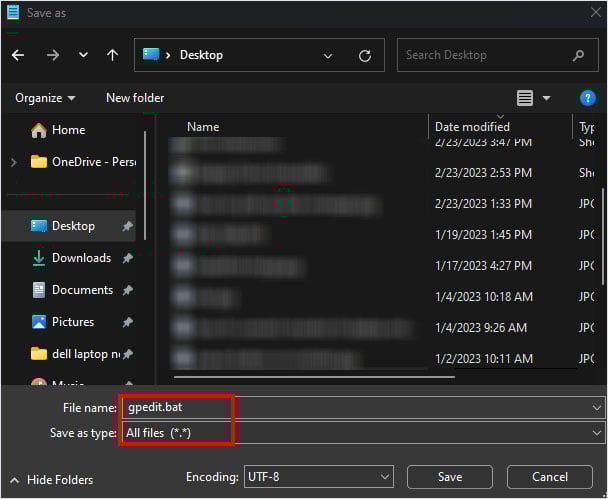Open the Organize menu
The width and height of the screenshot is (608, 499).
click(x=45, y=98)
